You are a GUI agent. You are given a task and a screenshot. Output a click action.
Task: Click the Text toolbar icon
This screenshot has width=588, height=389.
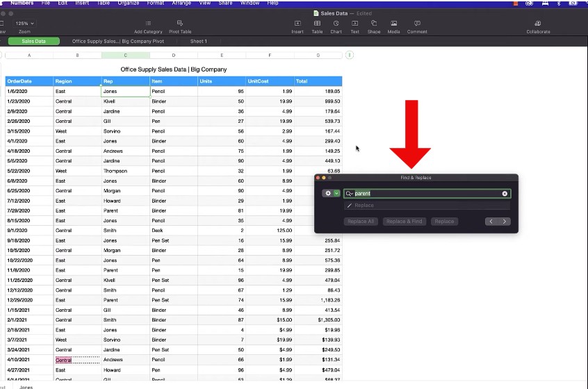coord(354,23)
